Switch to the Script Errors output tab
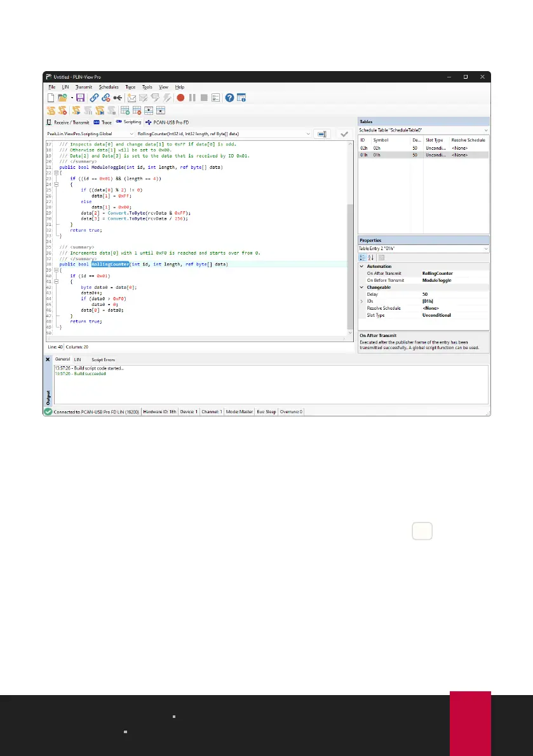This screenshot has height=756, width=533. pyautogui.click(x=103, y=359)
